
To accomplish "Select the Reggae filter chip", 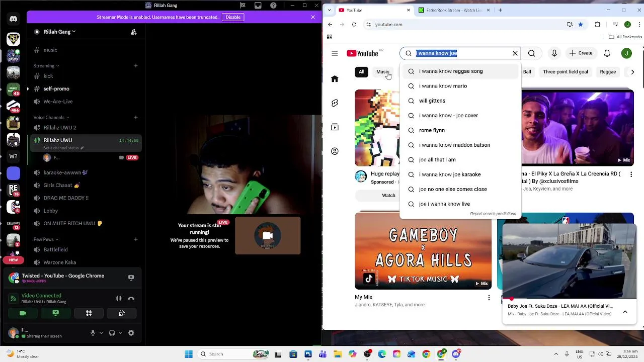I will [608, 72].
